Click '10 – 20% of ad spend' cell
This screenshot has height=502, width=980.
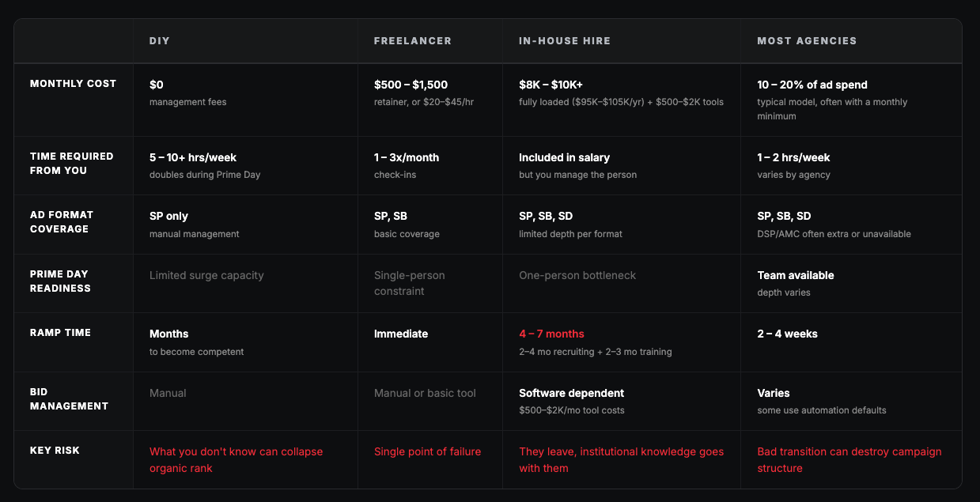point(811,85)
